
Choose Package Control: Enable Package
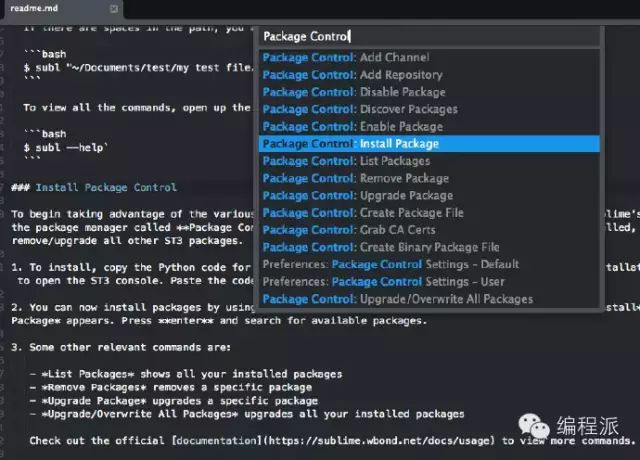pos(429,127)
